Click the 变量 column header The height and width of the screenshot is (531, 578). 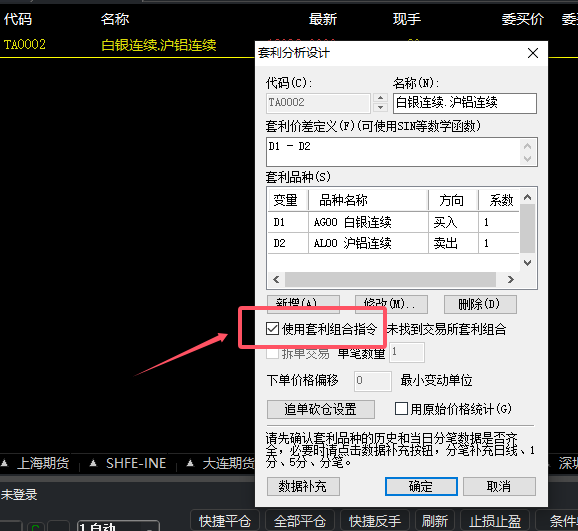288,200
